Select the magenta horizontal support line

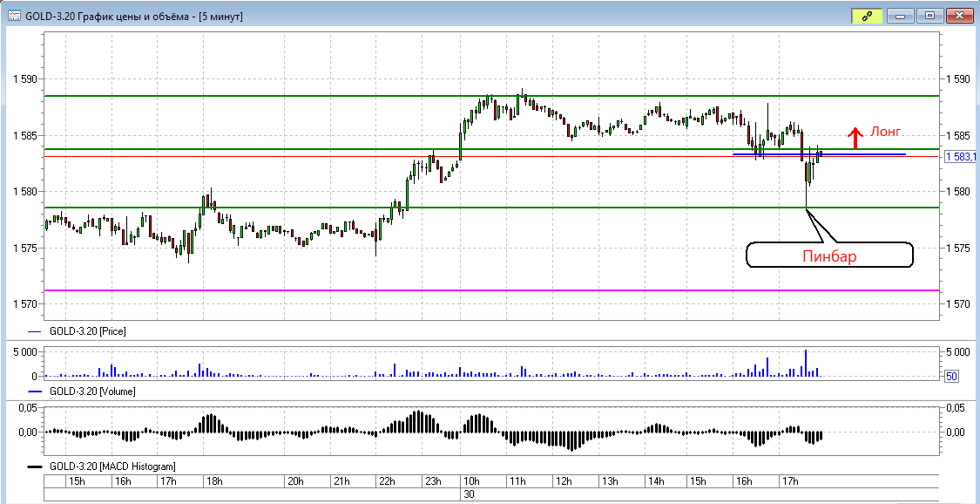tap(492, 290)
